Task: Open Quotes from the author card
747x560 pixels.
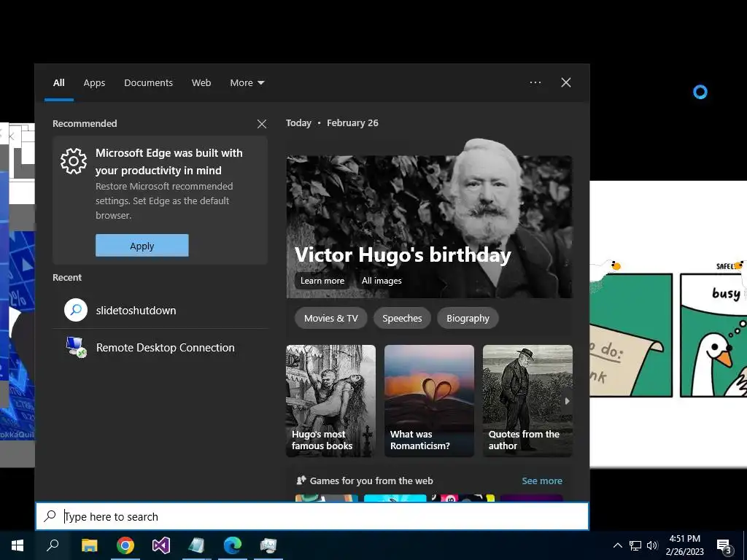Action: pos(527,401)
